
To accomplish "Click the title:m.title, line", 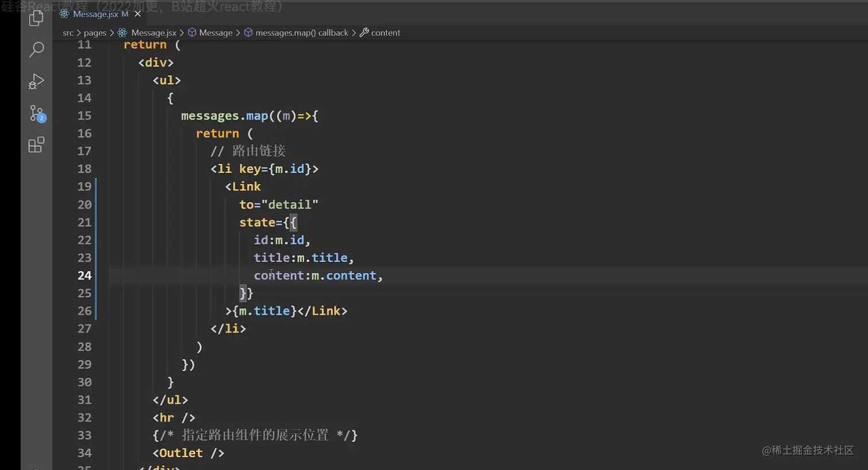I will point(304,258).
